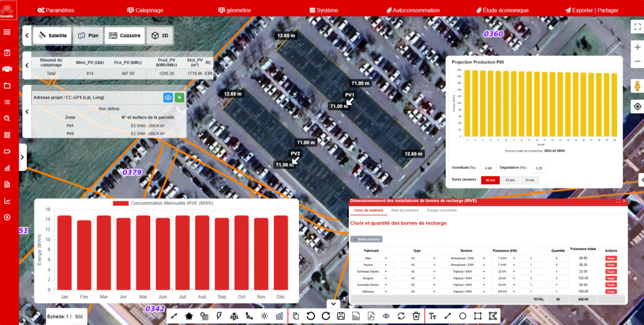The height and width of the screenshot is (325, 644).
Task: Delete the Alfen row with Suppr.
Action: pyautogui.click(x=611, y=258)
